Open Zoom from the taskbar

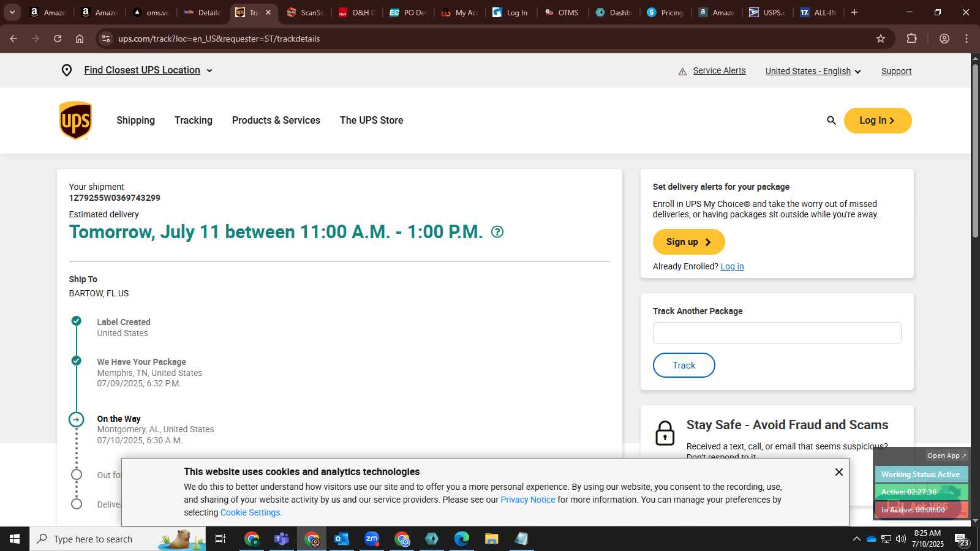point(372,539)
